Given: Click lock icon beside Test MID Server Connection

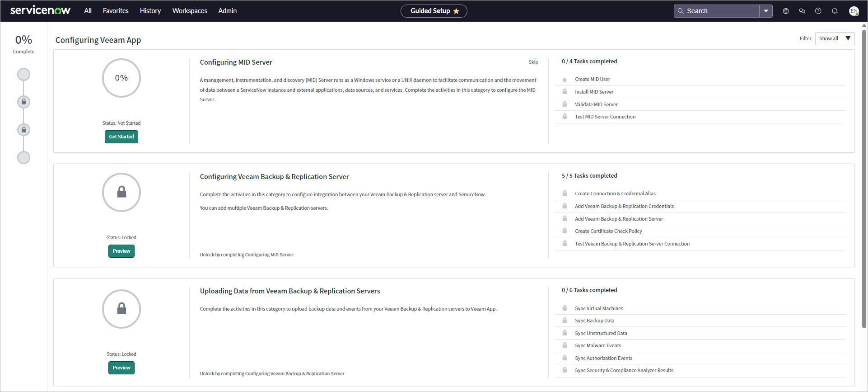Looking at the screenshot, I should tap(565, 116).
